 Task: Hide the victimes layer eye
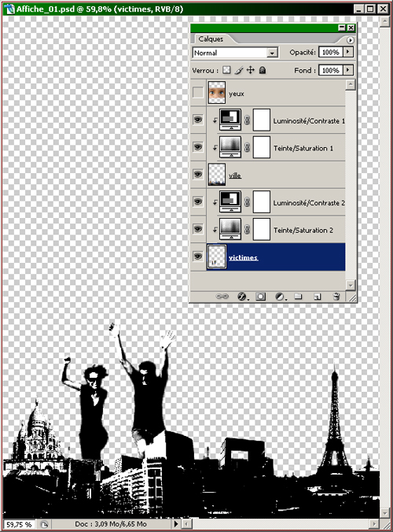(x=198, y=256)
